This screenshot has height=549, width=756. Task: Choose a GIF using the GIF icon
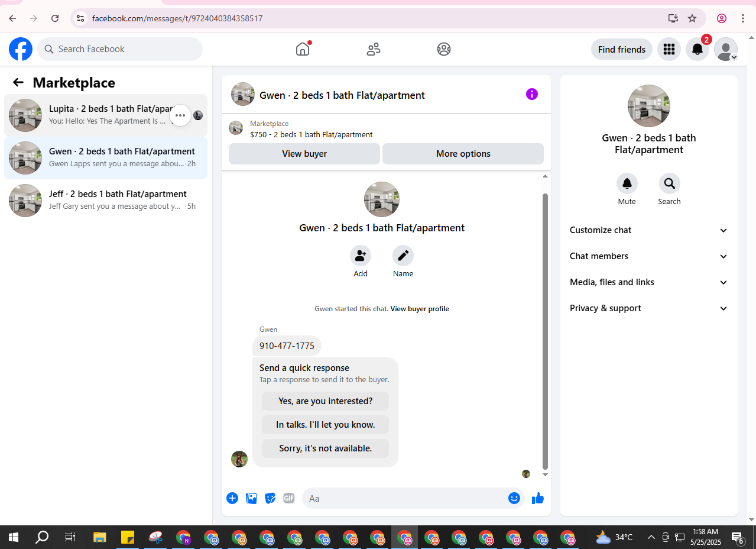(x=289, y=498)
